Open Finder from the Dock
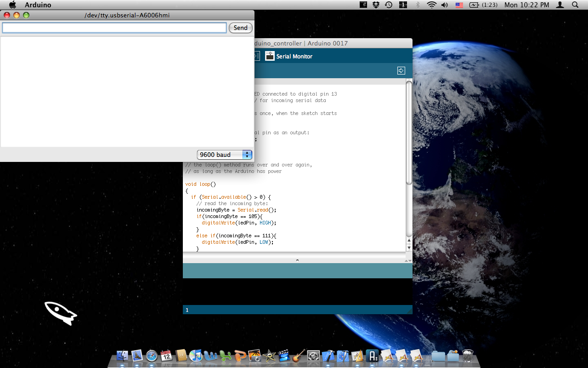This screenshot has height=368, width=588. (x=123, y=356)
